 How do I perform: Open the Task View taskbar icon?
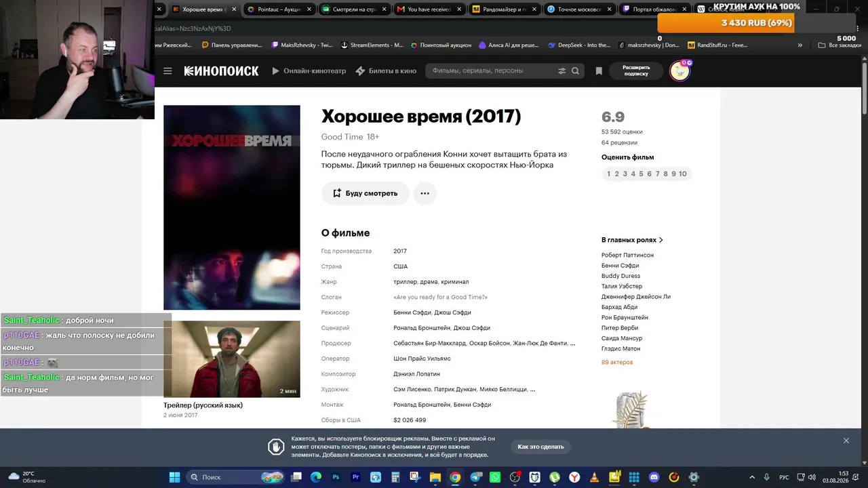tap(296, 477)
